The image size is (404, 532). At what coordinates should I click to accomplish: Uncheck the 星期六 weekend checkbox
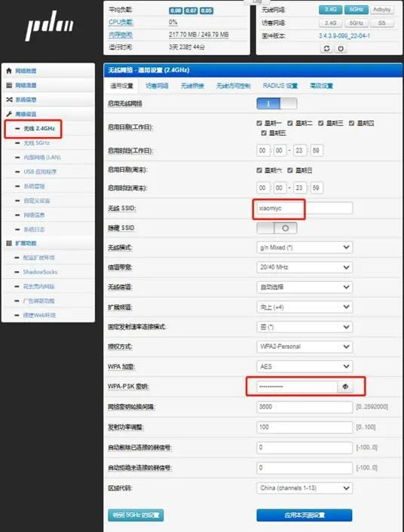point(259,170)
